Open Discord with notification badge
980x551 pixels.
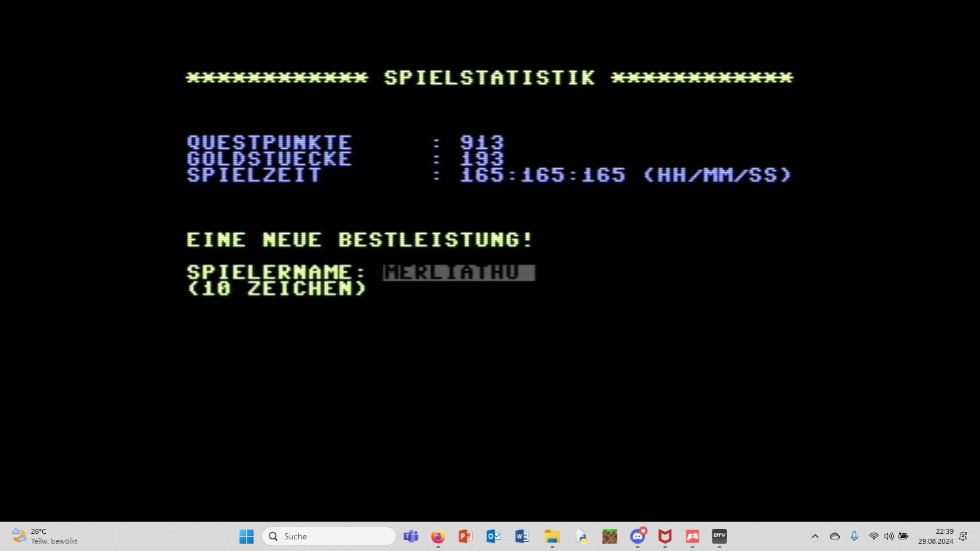[638, 536]
